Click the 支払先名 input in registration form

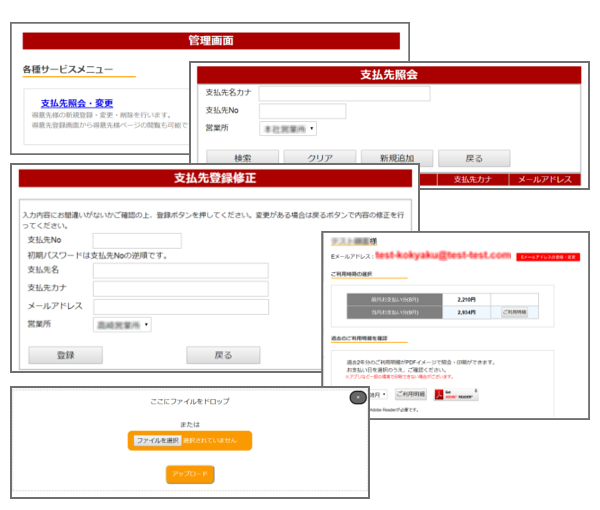click(180, 270)
